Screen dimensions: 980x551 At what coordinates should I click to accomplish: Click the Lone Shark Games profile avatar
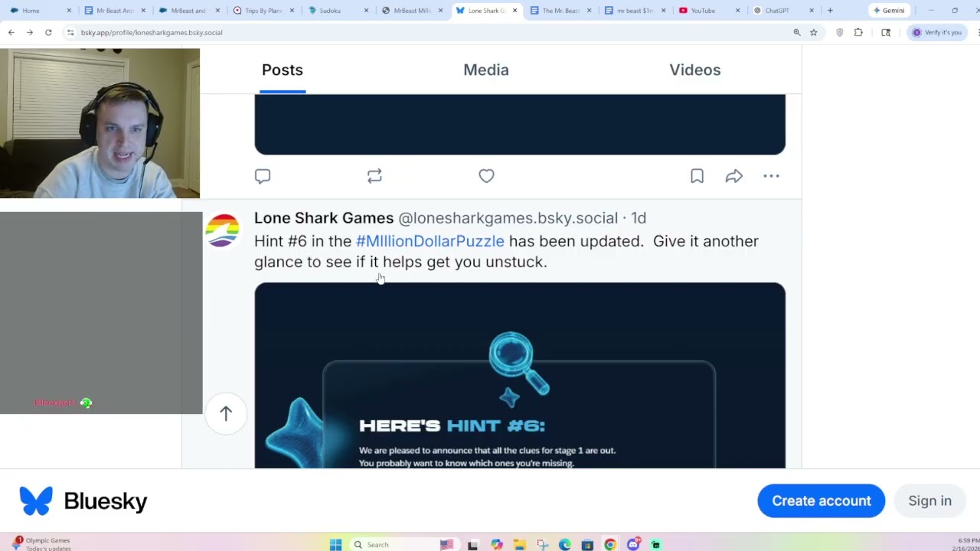[x=222, y=230]
